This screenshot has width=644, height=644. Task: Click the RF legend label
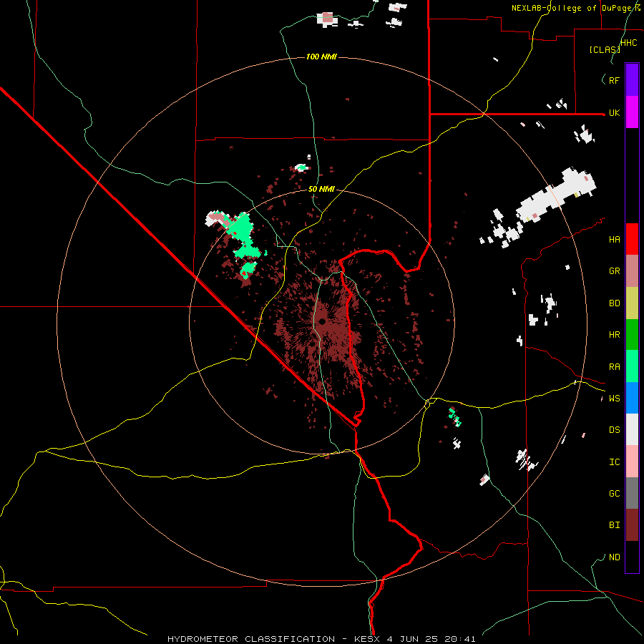point(614,80)
